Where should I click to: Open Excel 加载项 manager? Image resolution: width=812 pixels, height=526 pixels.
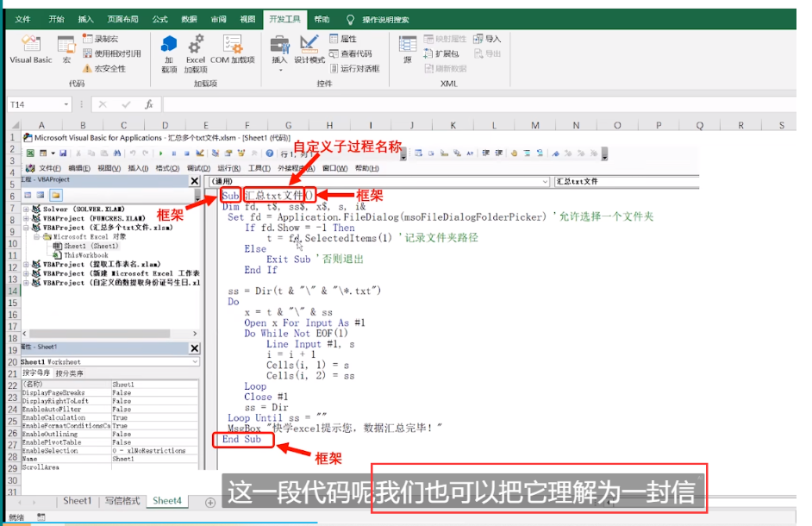coord(196,54)
